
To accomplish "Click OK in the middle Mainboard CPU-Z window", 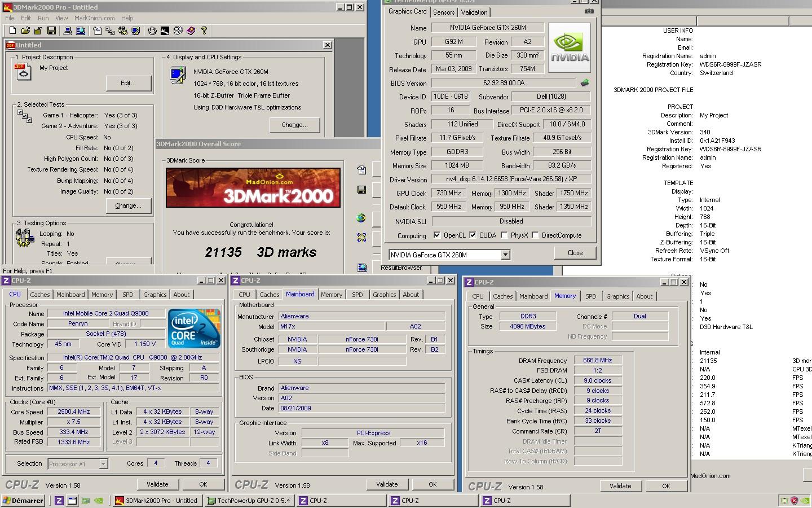I will click(433, 484).
